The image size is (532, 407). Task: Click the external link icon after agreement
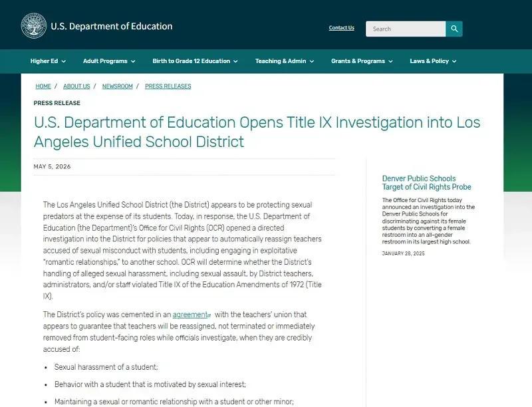[209, 315]
